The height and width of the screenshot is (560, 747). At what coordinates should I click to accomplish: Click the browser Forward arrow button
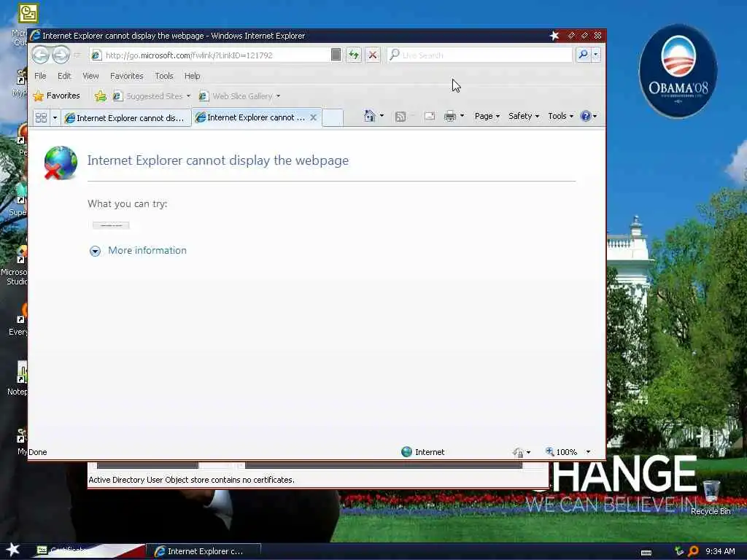pyautogui.click(x=61, y=55)
